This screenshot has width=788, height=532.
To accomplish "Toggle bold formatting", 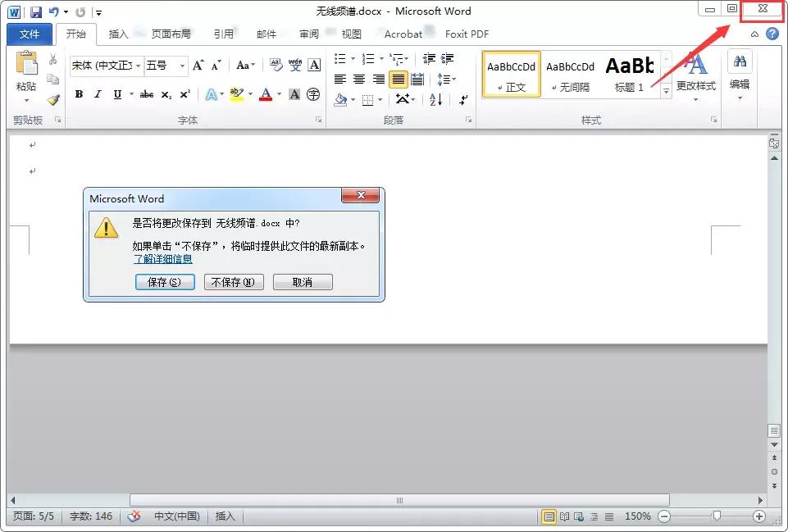I will coord(79,94).
